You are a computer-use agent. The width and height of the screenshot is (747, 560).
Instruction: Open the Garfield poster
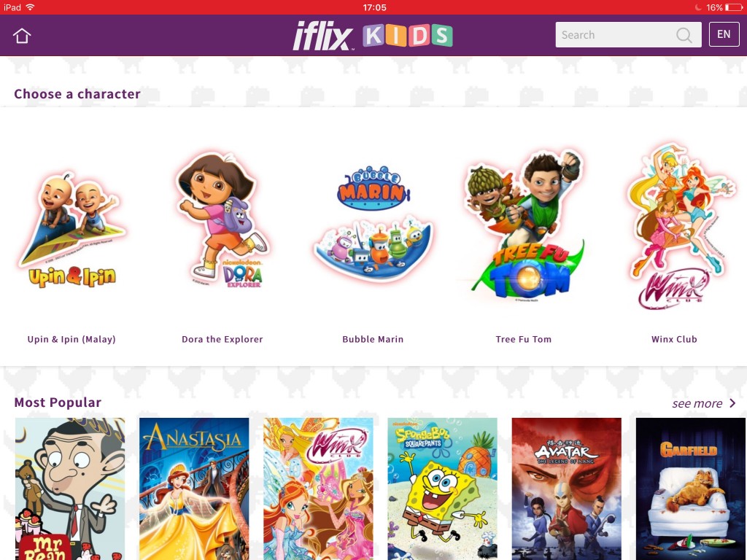pyautogui.click(x=690, y=489)
